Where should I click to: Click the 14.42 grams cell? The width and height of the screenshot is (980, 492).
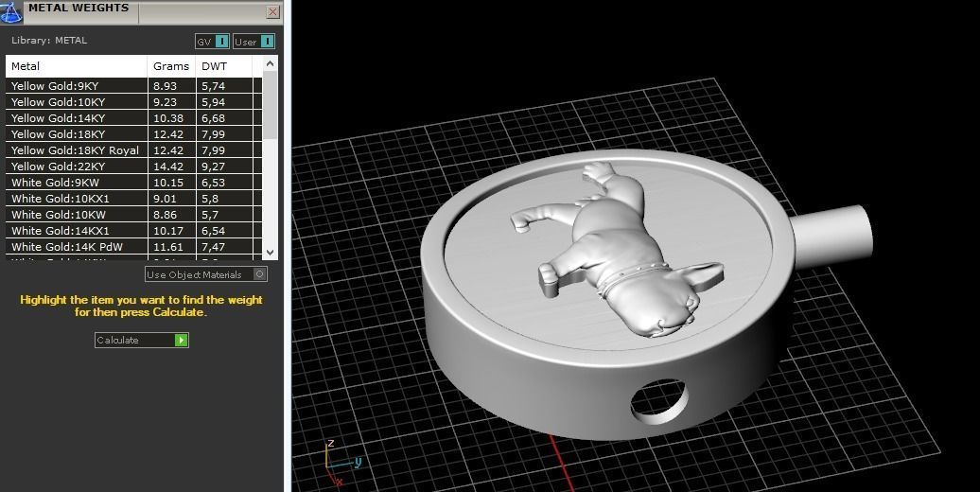click(172, 167)
